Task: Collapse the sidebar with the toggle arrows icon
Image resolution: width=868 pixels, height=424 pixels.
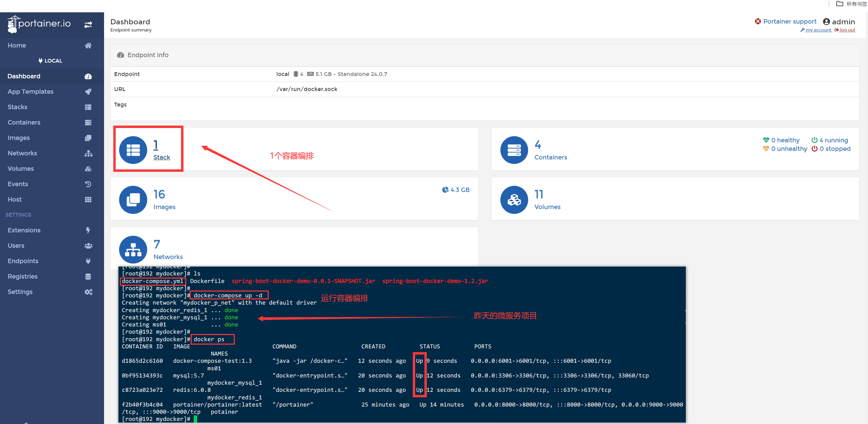Action: [x=88, y=25]
